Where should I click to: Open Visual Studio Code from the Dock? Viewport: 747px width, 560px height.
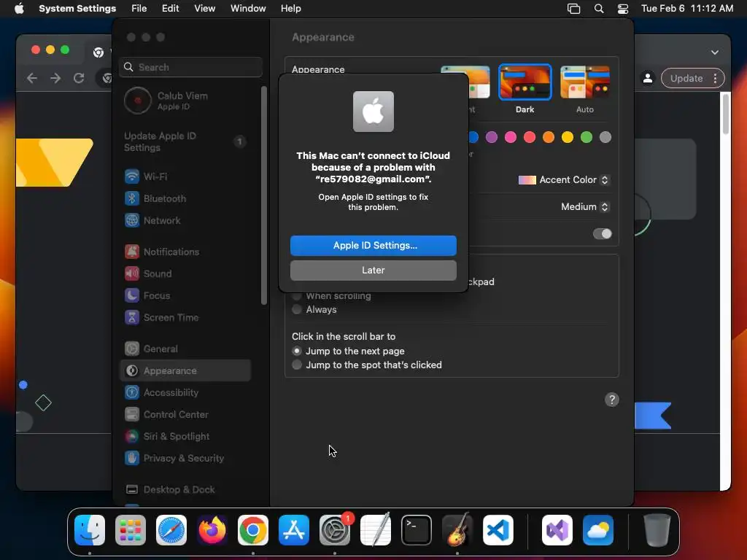(x=498, y=530)
